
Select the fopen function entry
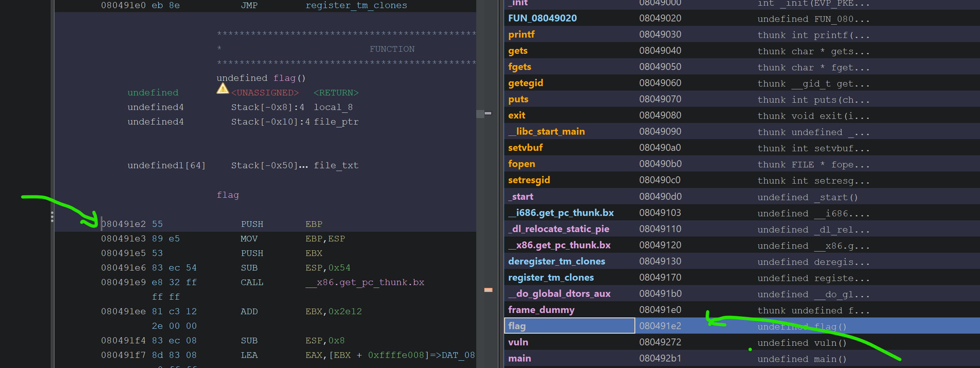pyautogui.click(x=522, y=164)
